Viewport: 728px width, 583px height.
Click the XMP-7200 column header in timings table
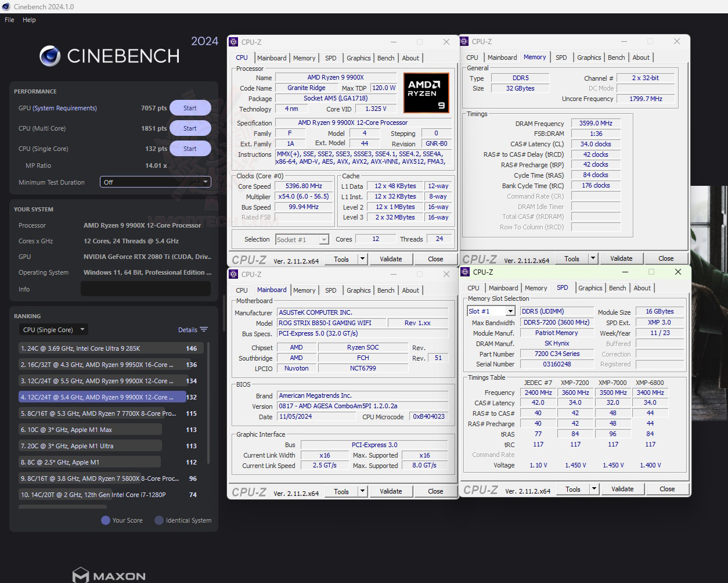575,383
